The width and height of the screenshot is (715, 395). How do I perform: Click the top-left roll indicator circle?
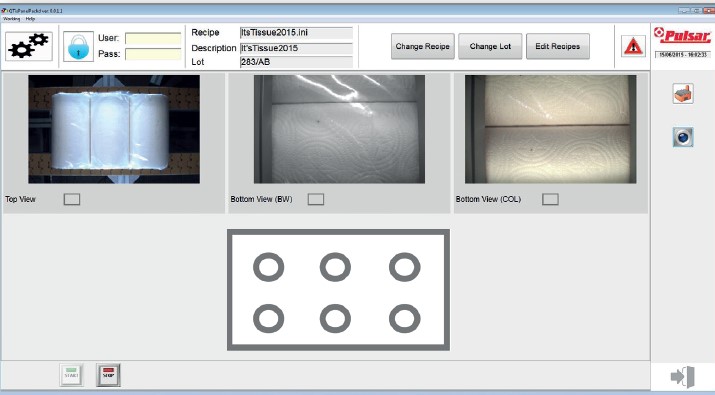point(269,267)
